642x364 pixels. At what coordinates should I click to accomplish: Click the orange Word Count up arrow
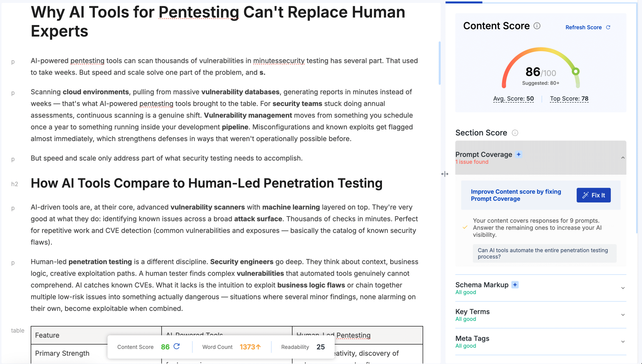pos(258,347)
